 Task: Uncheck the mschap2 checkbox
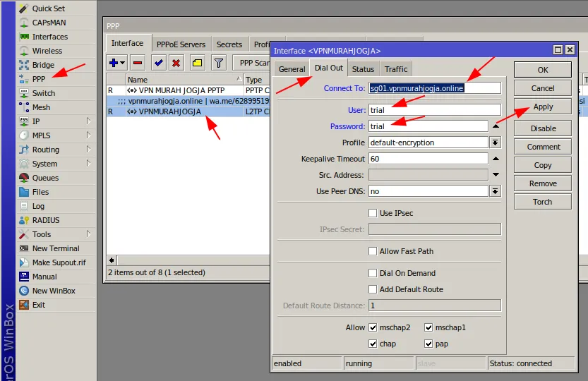point(373,327)
